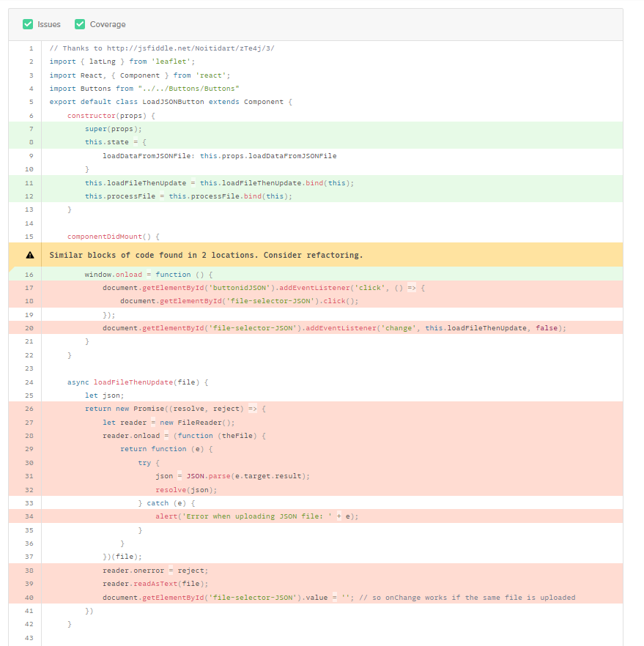Click the warning triangle icon on issue banner

click(30, 255)
